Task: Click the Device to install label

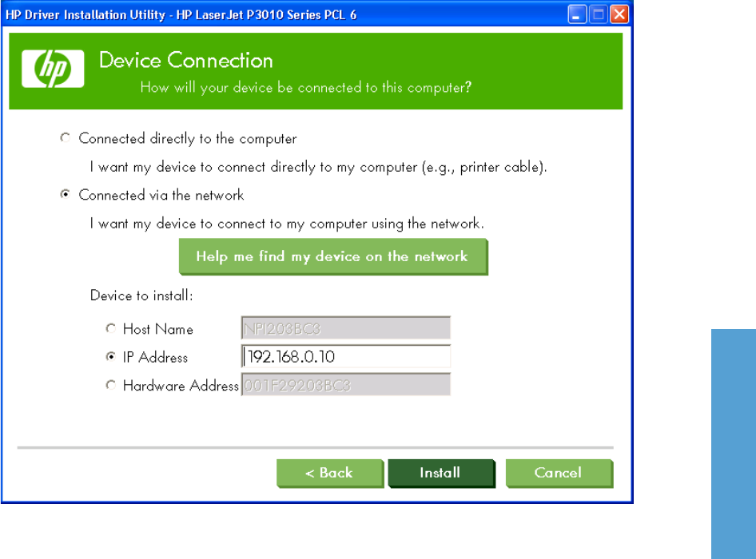Action: (x=141, y=295)
